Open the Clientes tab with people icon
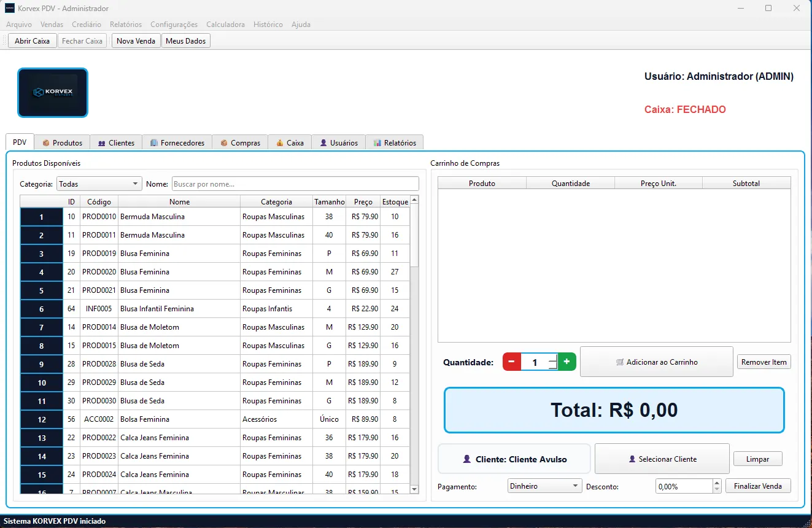 point(116,142)
